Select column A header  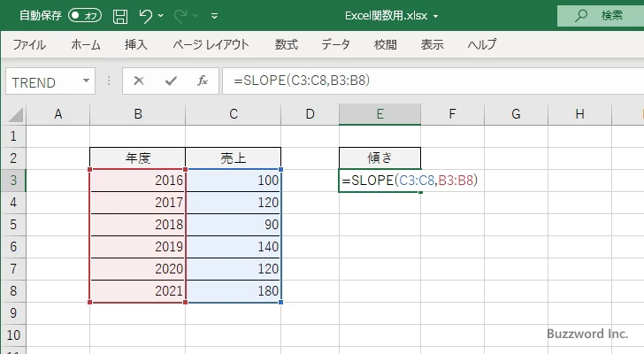point(57,114)
